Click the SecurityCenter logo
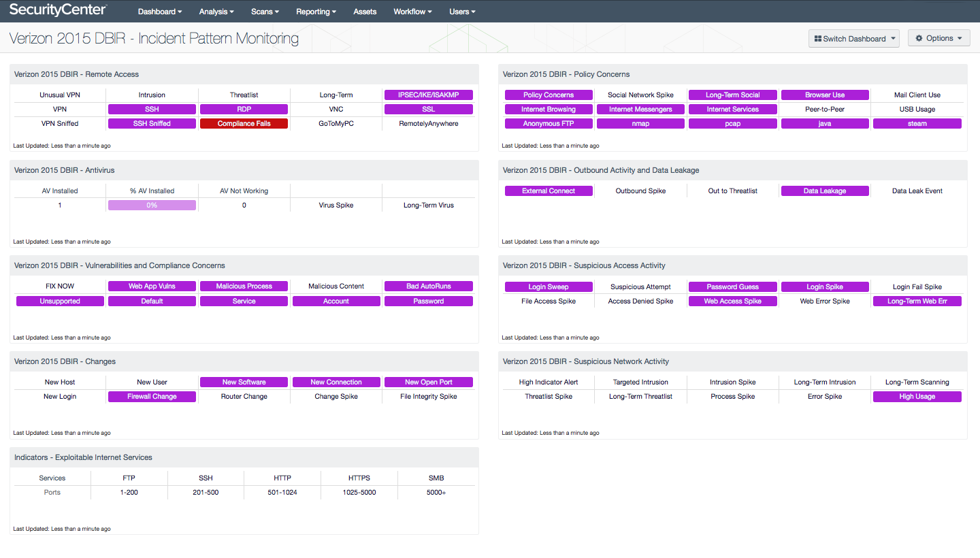Viewport: 980px width, 558px height. 58,10
